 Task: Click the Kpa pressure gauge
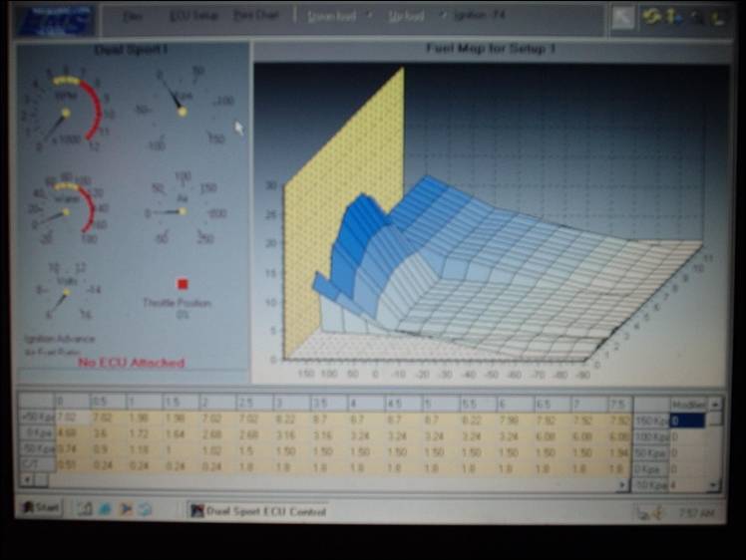pyautogui.click(x=182, y=109)
